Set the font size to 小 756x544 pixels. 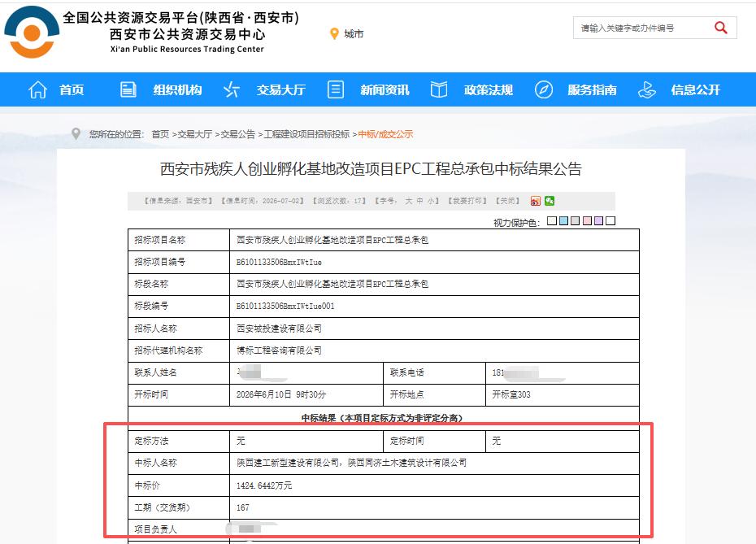click(431, 201)
